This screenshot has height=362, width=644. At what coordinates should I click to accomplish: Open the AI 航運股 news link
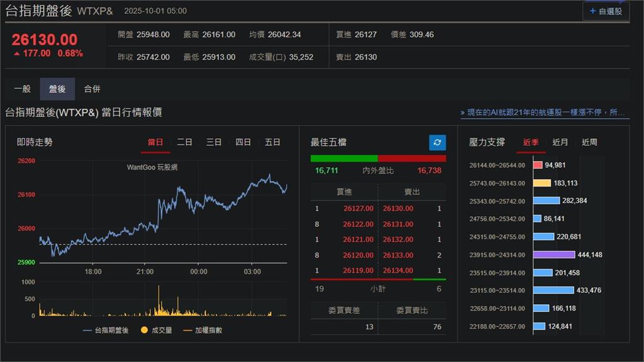click(544, 112)
